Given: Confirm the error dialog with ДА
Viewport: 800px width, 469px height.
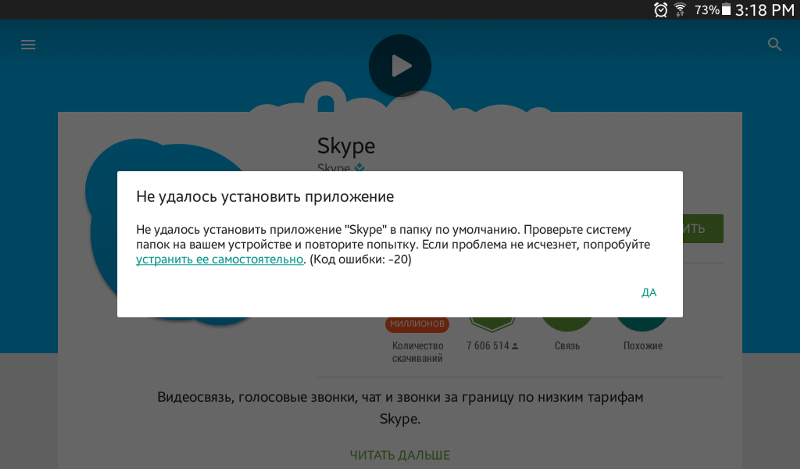Looking at the screenshot, I should click(648, 292).
